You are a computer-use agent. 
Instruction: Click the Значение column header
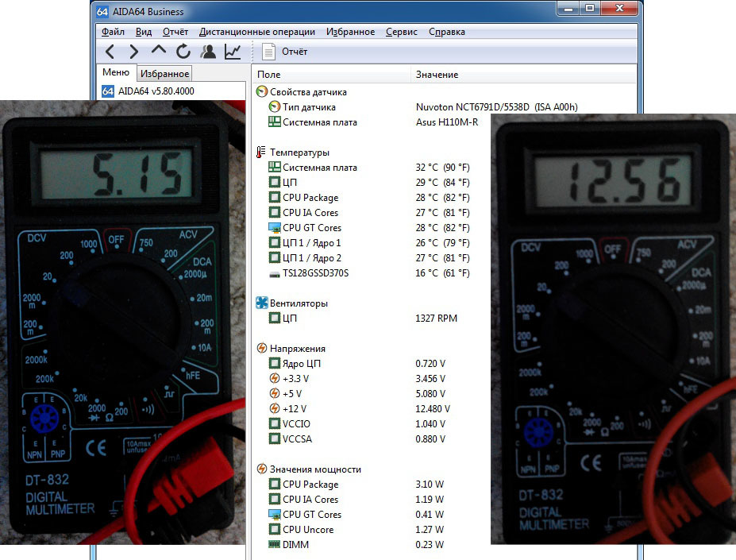click(523, 74)
